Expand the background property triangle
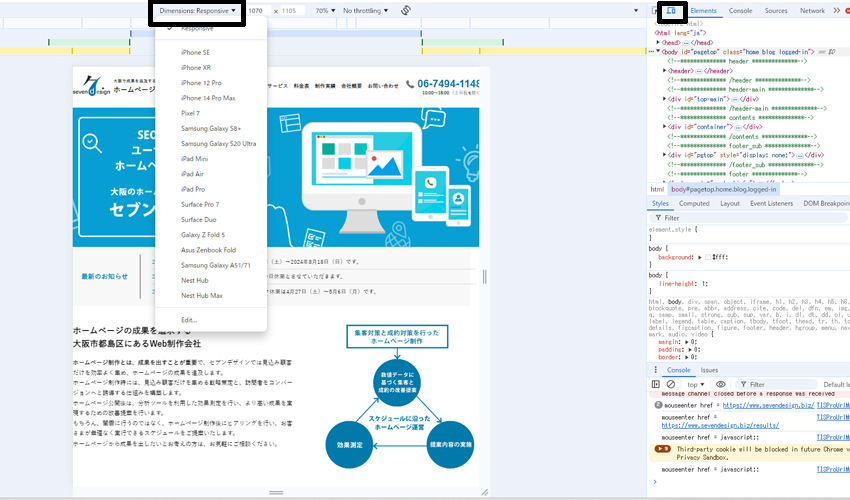Viewport: 850px width, 500px height. [x=700, y=257]
